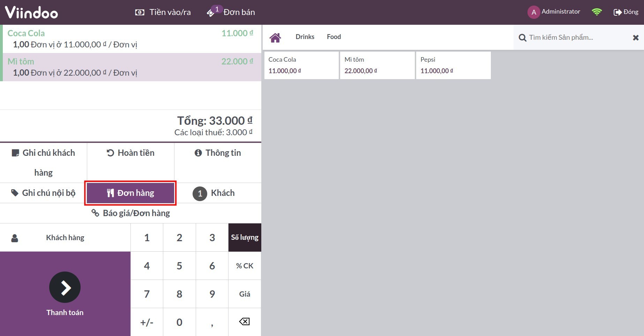The width and height of the screenshot is (644, 336).
Task: Activate % CK discount mode
Action: click(245, 266)
